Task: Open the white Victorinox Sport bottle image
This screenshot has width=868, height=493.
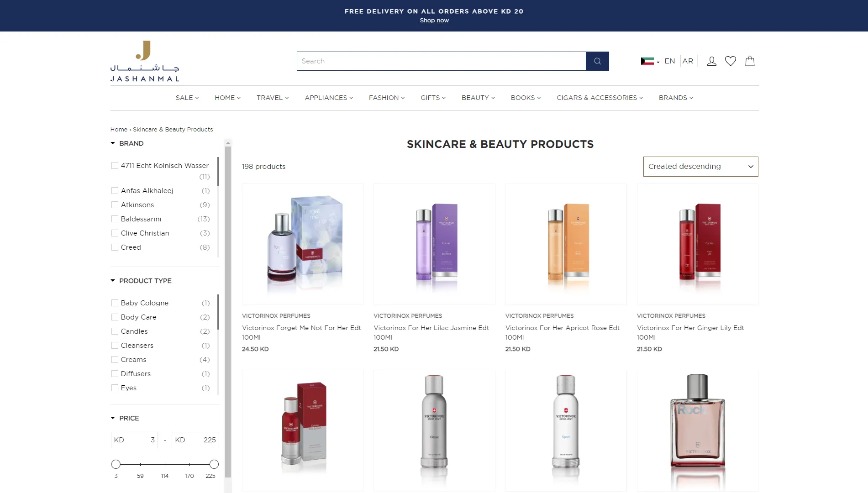Action: (566, 430)
